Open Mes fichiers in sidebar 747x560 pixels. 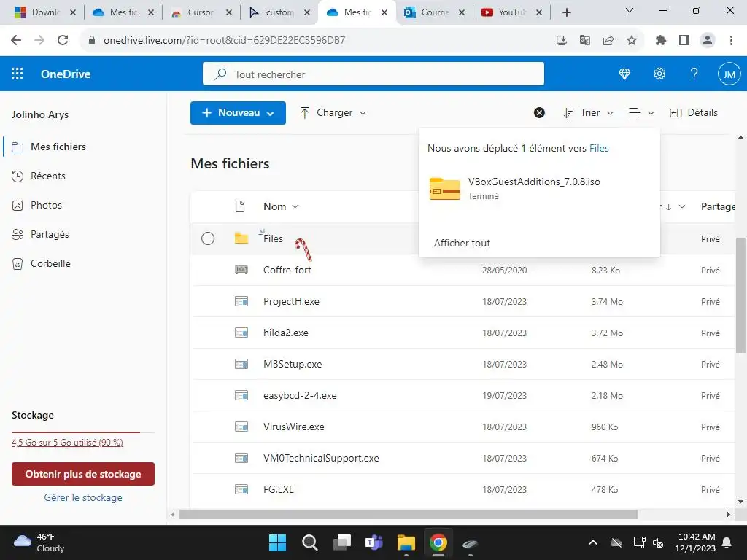tap(58, 147)
